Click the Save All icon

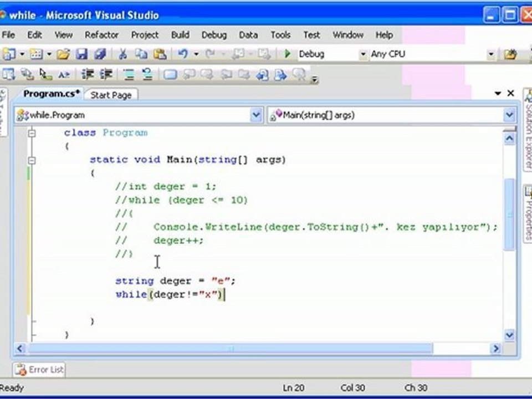click(x=100, y=54)
